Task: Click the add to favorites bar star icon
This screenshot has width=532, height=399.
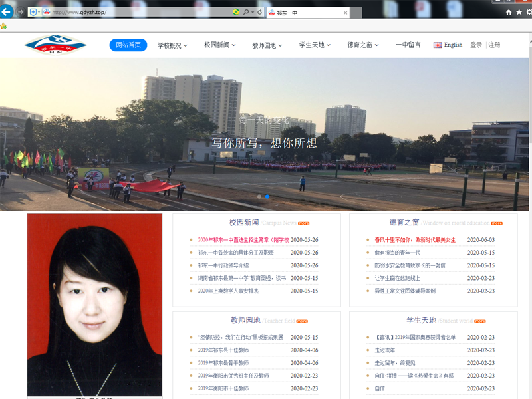Action: pos(3,26)
